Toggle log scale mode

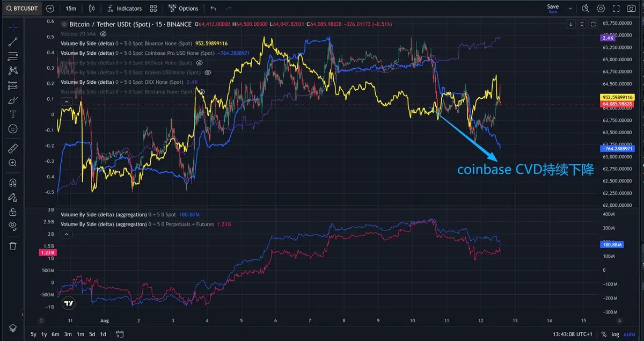pyautogui.click(x=615, y=334)
